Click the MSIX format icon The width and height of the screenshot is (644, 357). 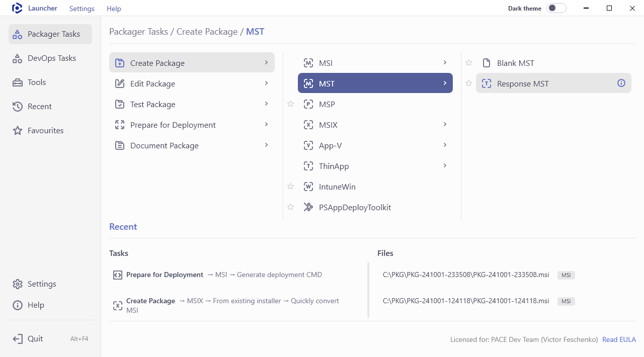[308, 125]
